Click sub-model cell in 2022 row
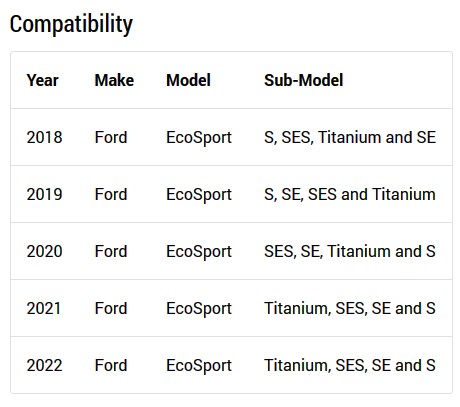Viewport: 460px width, 407px height. tap(350, 365)
